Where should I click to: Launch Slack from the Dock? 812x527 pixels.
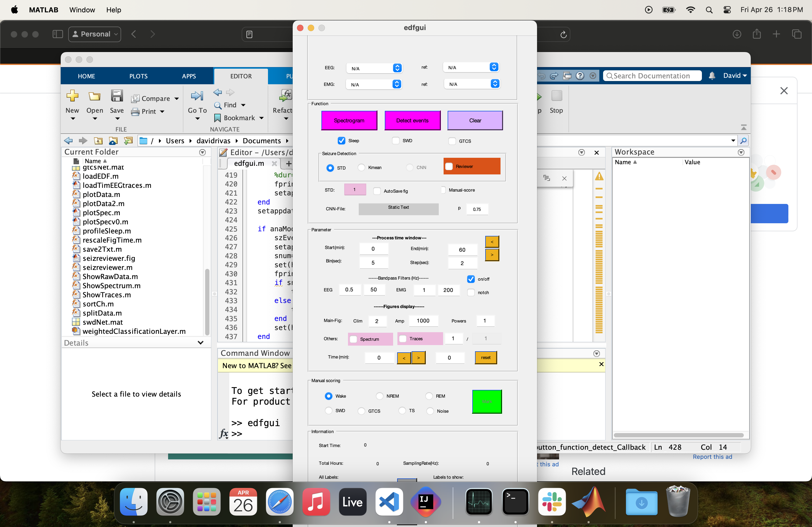(552, 502)
